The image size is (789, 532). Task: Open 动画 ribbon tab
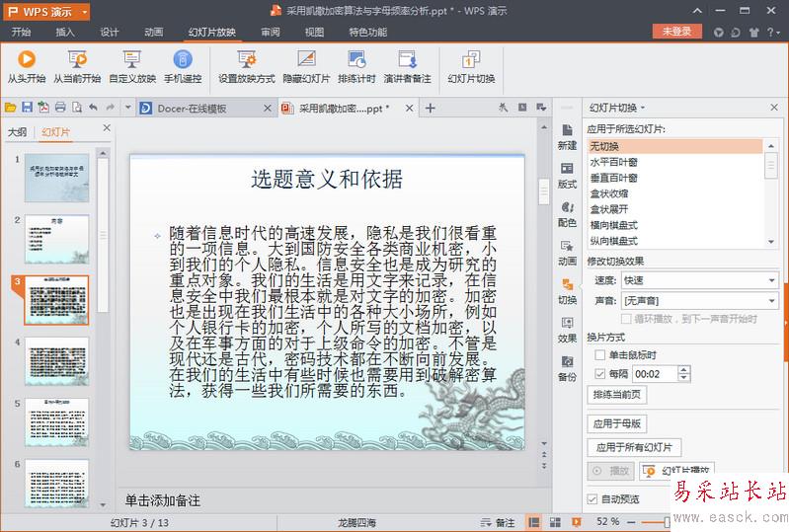click(153, 33)
